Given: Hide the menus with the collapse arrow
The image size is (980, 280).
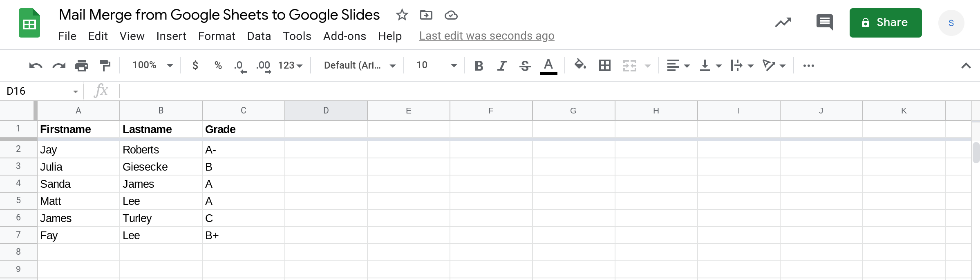Looking at the screenshot, I should 966,66.
